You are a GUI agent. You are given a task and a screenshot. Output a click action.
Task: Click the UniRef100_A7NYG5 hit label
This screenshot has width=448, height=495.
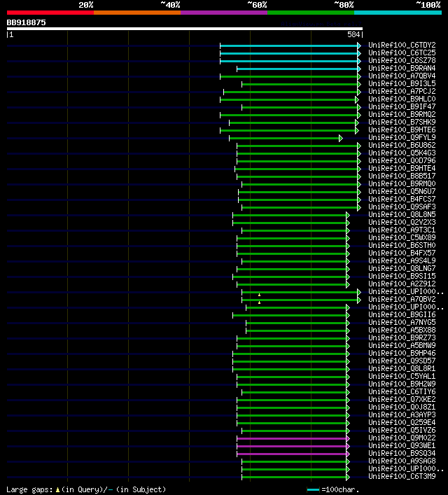tap(402, 322)
